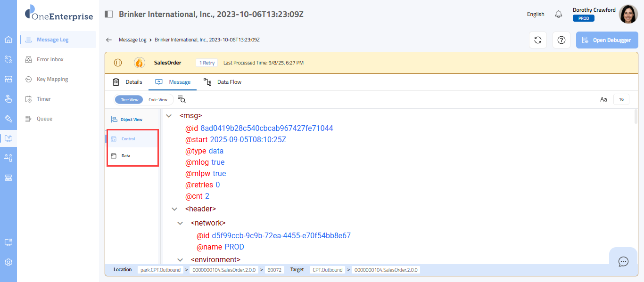Click the Open Debugger button

[x=606, y=40]
